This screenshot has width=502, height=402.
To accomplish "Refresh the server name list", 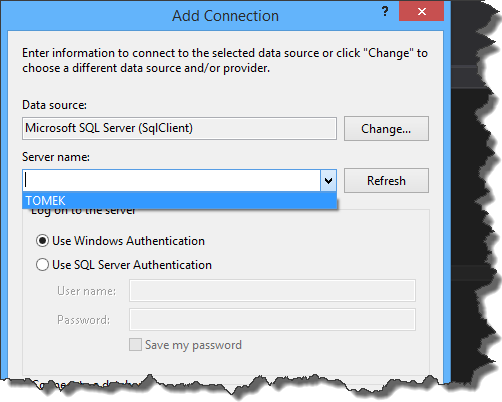I will click(x=386, y=181).
